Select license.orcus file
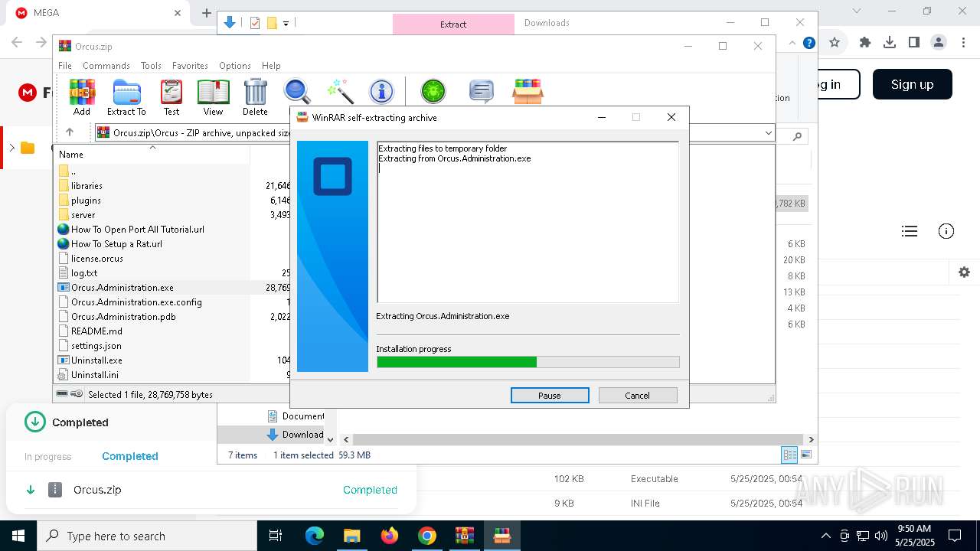The width and height of the screenshot is (980, 551). pyautogui.click(x=96, y=259)
